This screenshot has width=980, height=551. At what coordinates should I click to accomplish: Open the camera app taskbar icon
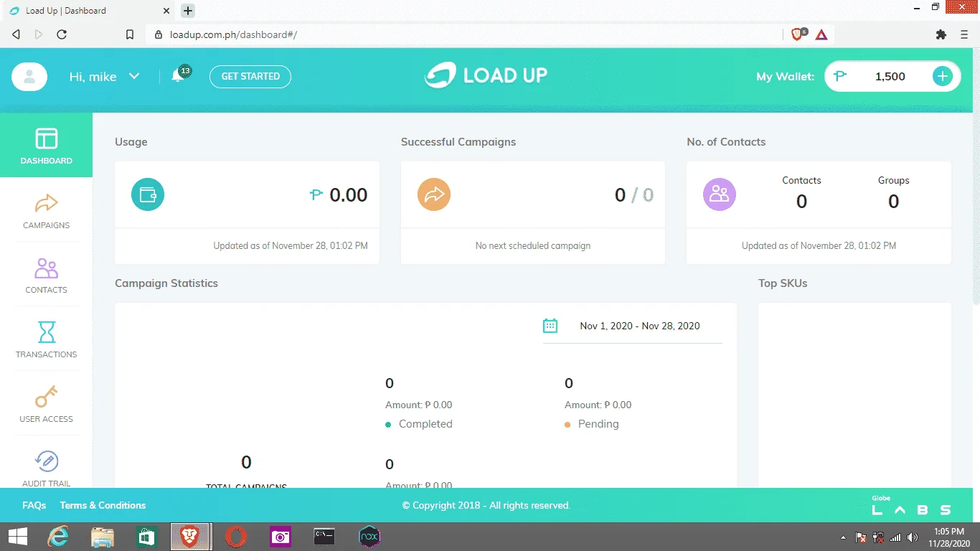coord(280,537)
